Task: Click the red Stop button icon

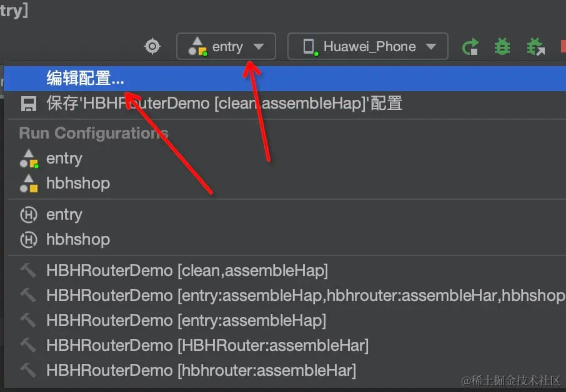Action: [564, 47]
